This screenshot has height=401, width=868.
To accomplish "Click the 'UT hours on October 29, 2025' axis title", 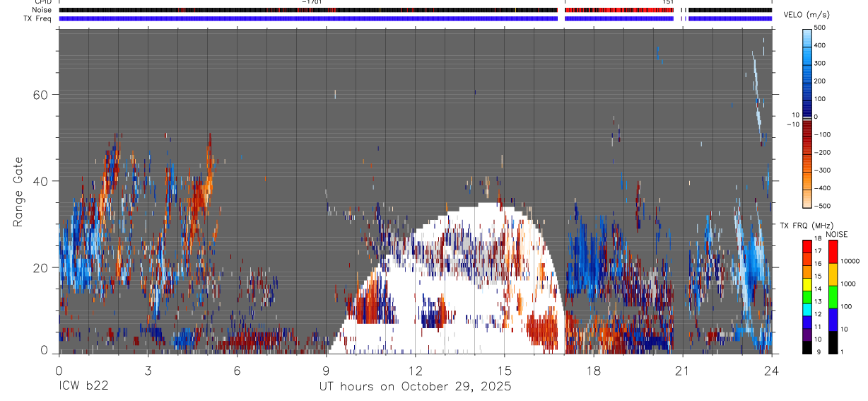I will [x=416, y=387].
